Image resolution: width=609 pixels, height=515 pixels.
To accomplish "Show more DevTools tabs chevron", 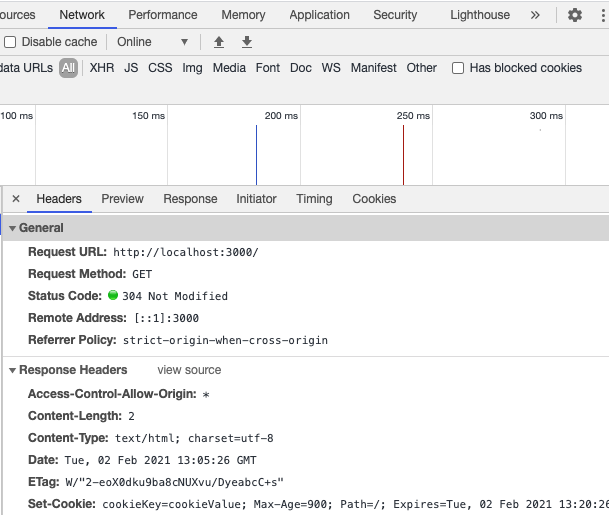I will coord(535,15).
